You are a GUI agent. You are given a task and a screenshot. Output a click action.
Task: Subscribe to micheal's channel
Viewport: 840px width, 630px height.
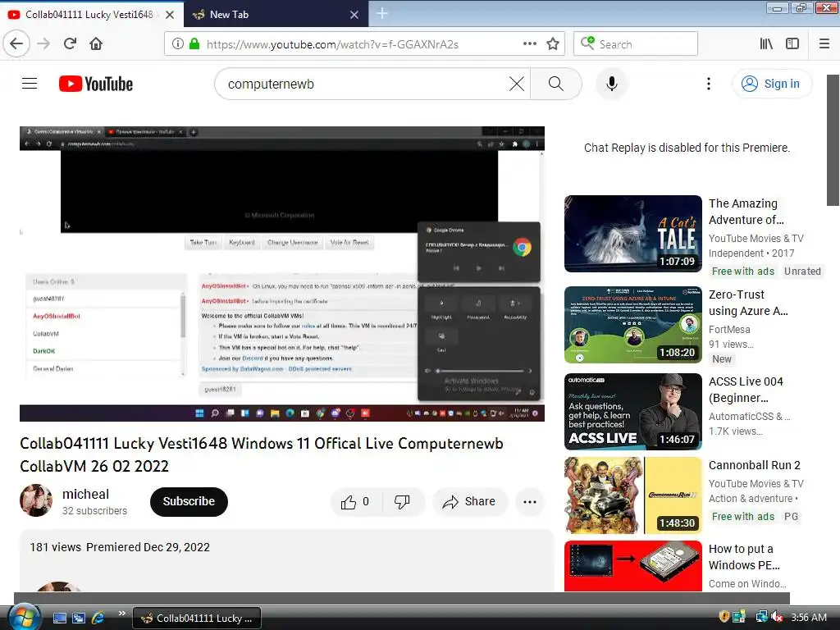[x=189, y=501]
